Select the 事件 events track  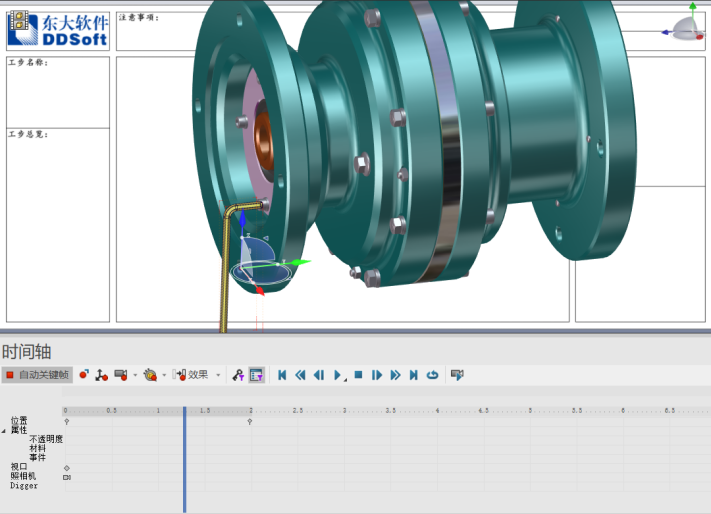[x=38, y=457]
